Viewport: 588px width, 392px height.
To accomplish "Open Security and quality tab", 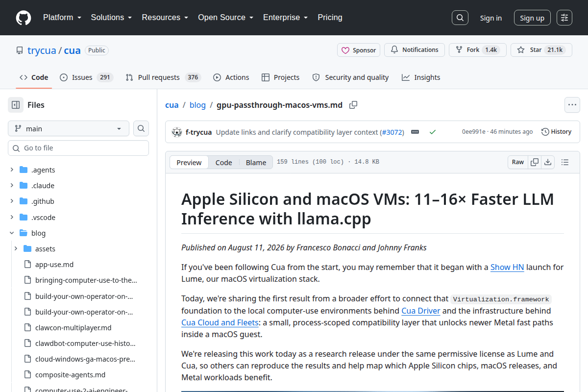I will tap(351, 77).
